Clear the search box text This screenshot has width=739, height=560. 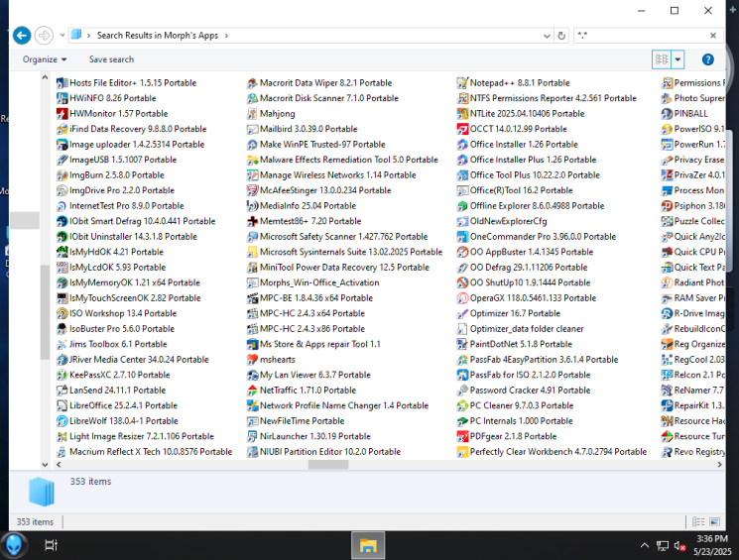[713, 36]
